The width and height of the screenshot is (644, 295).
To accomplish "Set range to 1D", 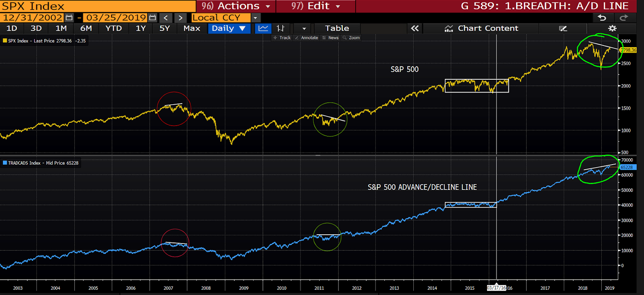I will 12,28.
